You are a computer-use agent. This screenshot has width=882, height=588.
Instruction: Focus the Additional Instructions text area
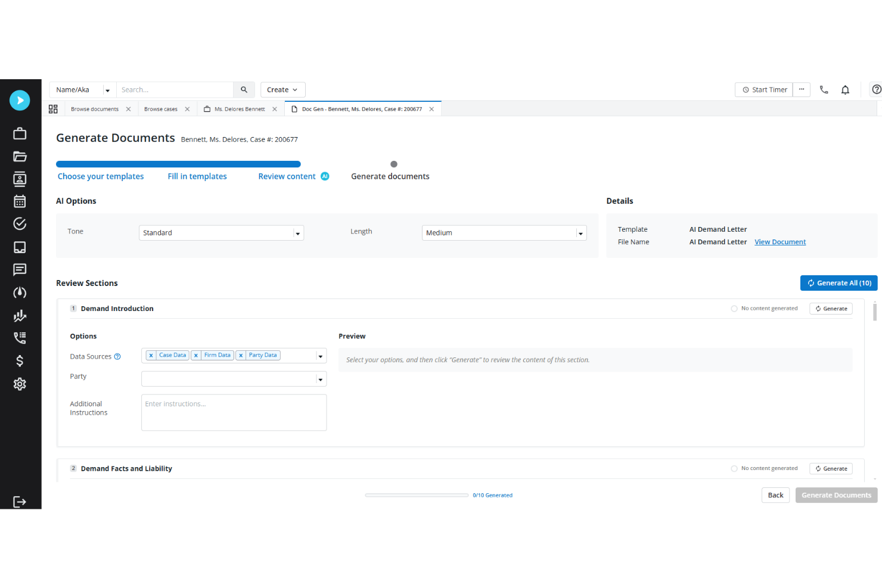234,412
